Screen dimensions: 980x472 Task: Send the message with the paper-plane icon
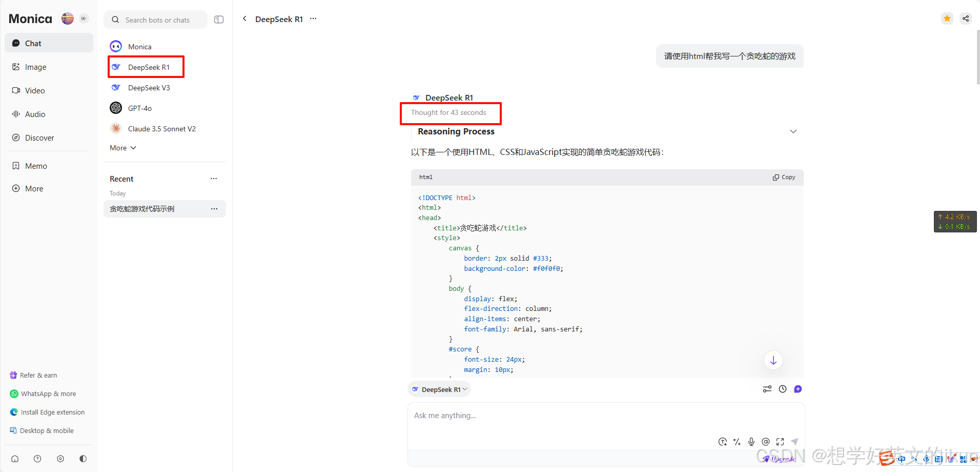(794, 442)
